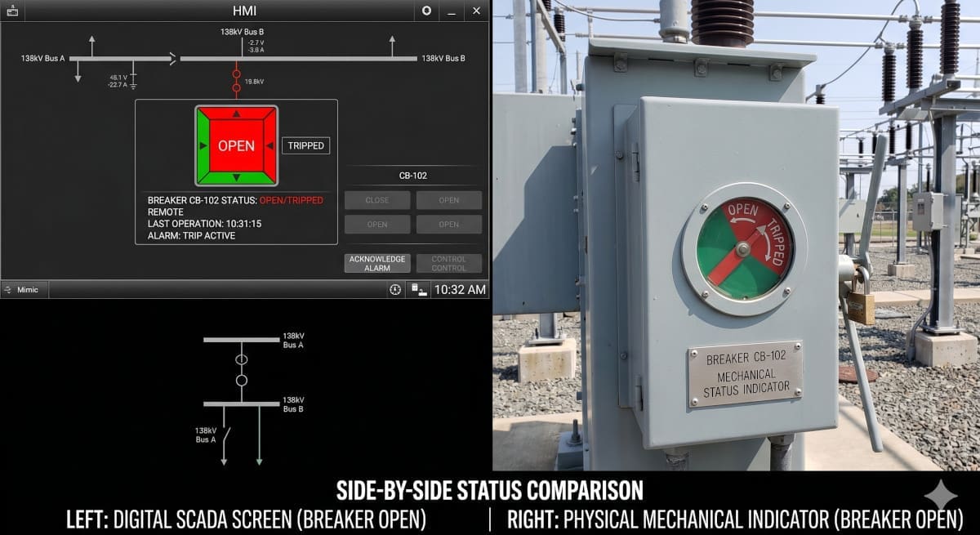Click the 48.1 V measurement value
Viewport: 980px width, 535px height.
click(118, 78)
